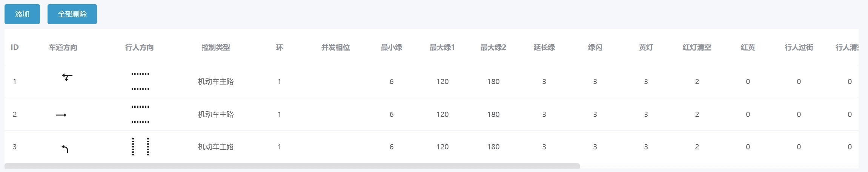Click the 添加 button

pyautogui.click(x=22, y=14)
